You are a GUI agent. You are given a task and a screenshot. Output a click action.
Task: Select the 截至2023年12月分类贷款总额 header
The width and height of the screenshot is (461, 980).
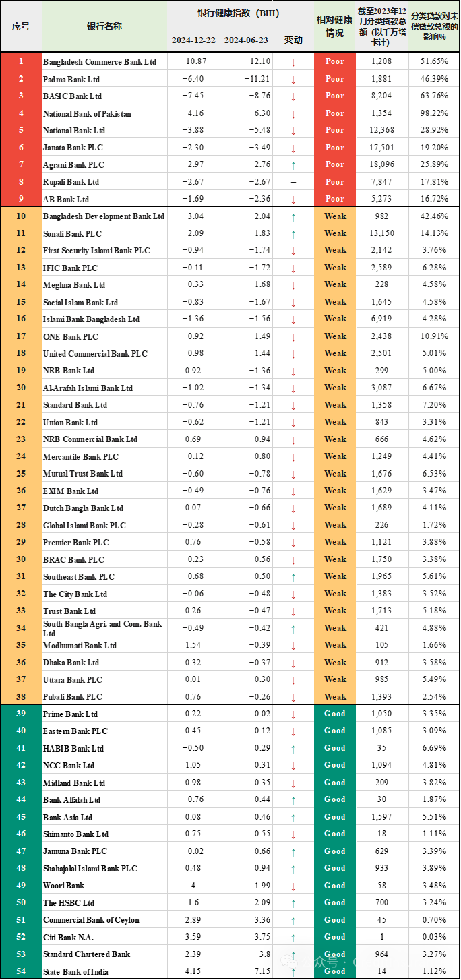(382, 26)
